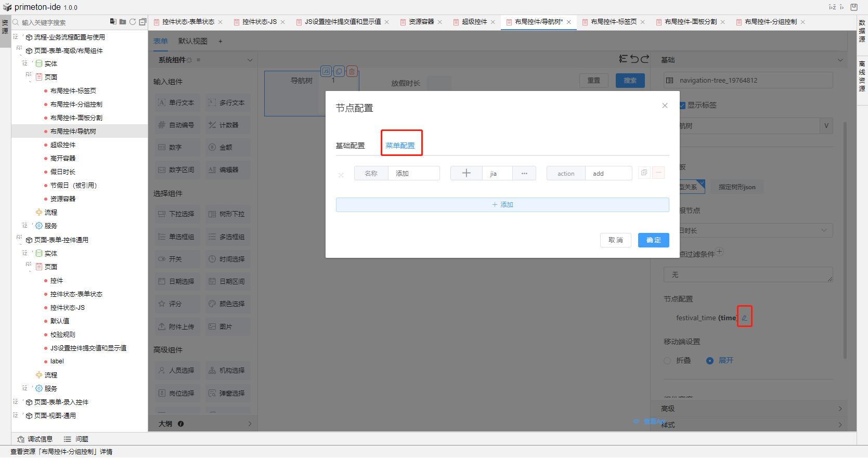Click the copy icon in the menu row
Viewport: 868px width, 458px height.
click(644, 173)
